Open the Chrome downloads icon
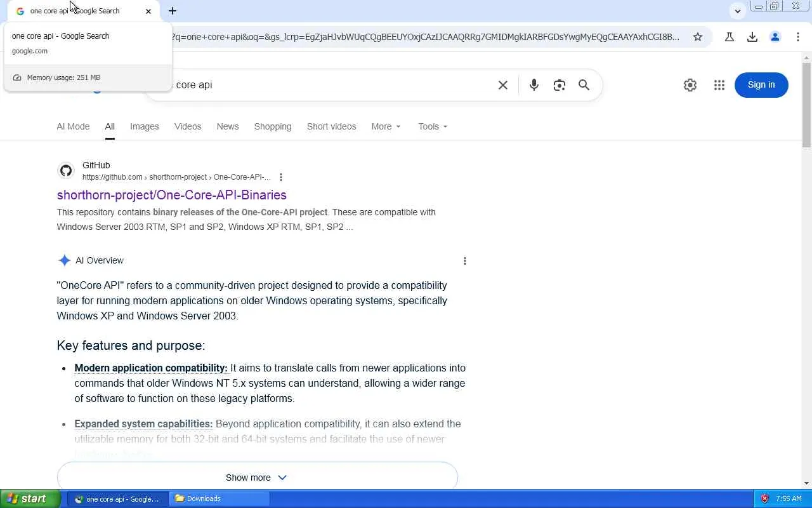The width and height of the screenshot is (812, 508). click(x=752, y=37)
